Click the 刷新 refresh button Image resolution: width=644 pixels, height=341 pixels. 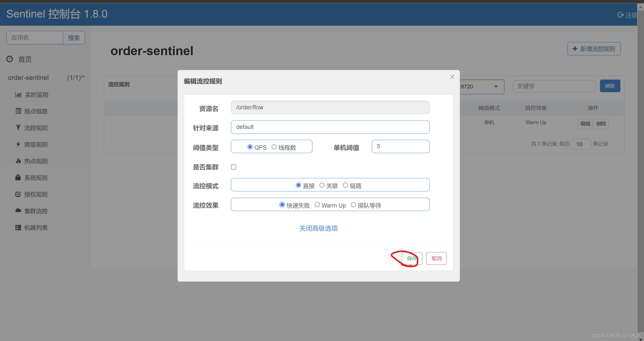pyautogui.click(x=610, y=86)
